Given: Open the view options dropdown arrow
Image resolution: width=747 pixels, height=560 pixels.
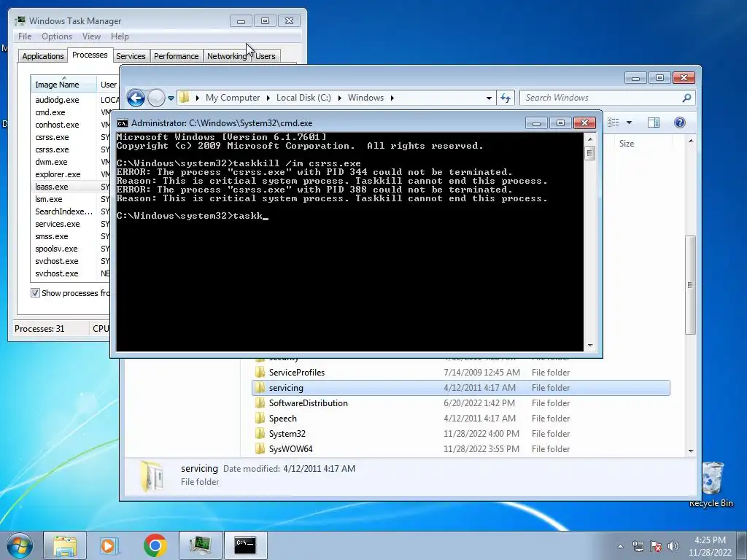Looking at the screenshot, I should coord(629,122).
